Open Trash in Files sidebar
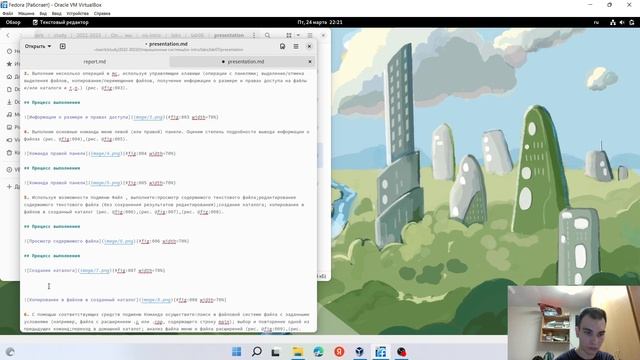 tap(9, 153)
